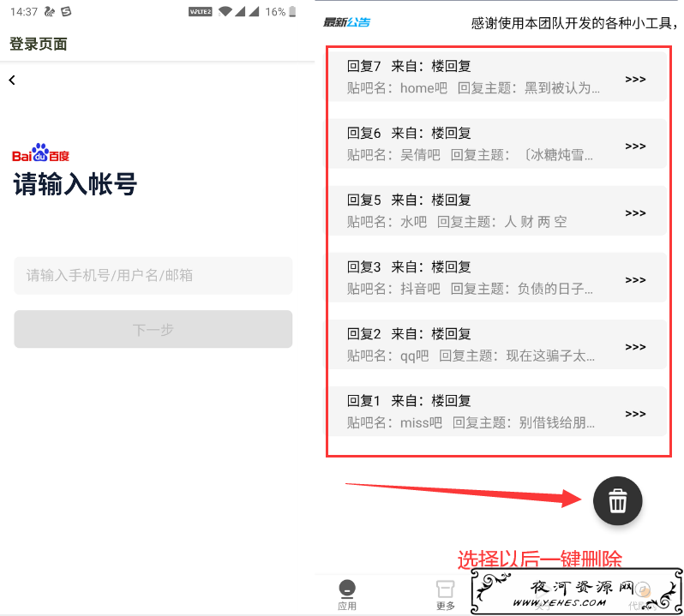Read the scrolling announcement text 感谢使用本团队
The width and height of the screenshot is (684, 616).
coord(574,22)
